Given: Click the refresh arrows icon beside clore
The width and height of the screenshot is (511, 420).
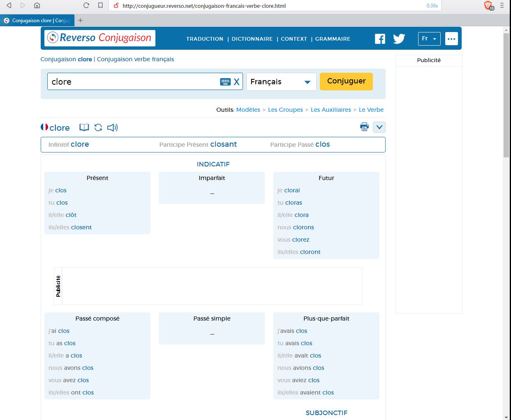Looking at the screenshot, I should coord(98,127).
